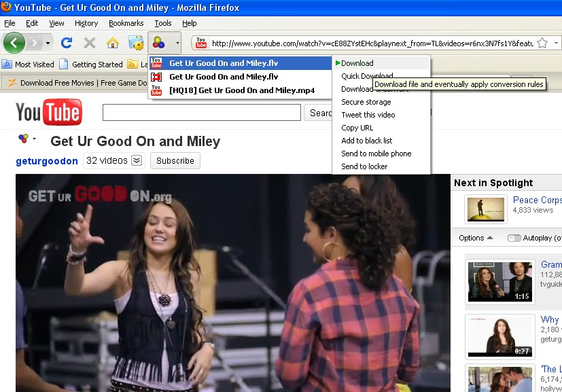Open the Why related video title link
Screen dimensions: 562x392
pos(550,319)
